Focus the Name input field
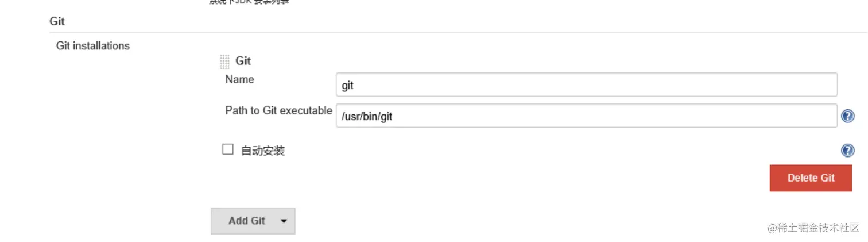 click(x=586, y=85)
